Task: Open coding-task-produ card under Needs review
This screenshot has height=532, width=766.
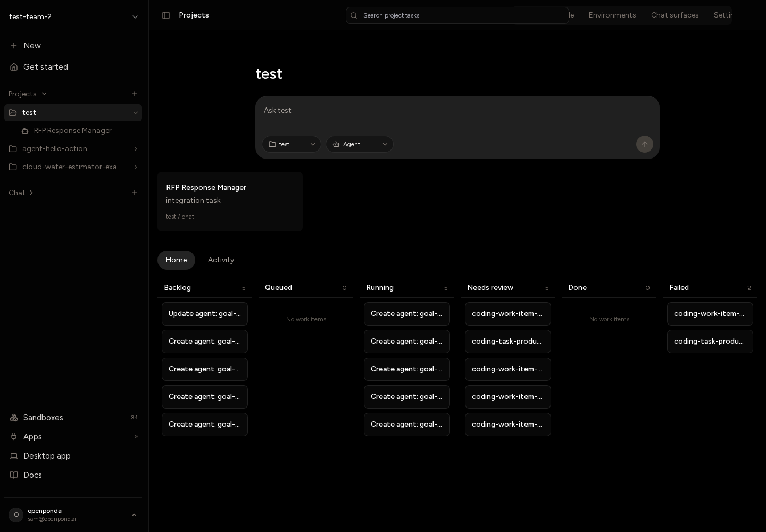Action: [x=508, y=342]
